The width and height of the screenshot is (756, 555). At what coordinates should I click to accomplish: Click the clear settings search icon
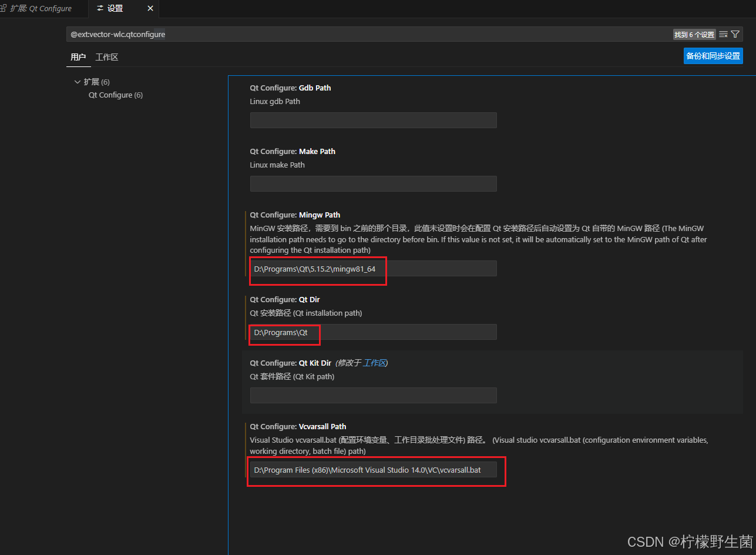click(723, 35)
